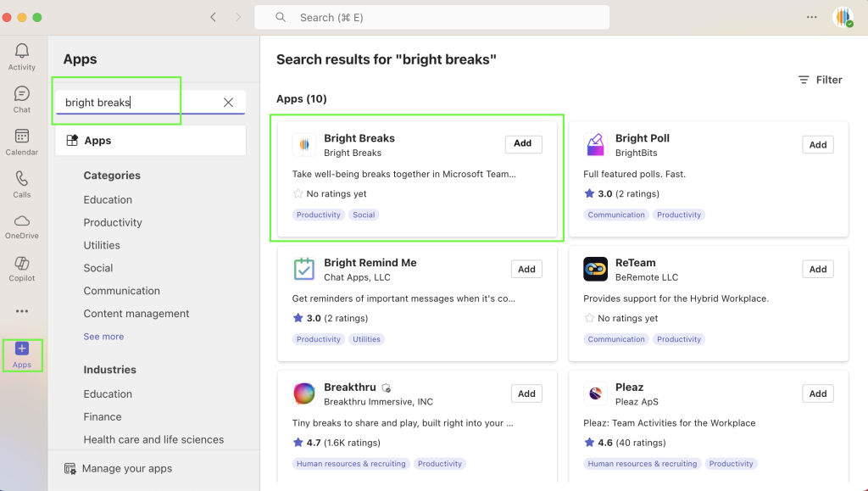Screen dimensions: 868x491
Task: Select the Productivity category
Action: point(113,222)
